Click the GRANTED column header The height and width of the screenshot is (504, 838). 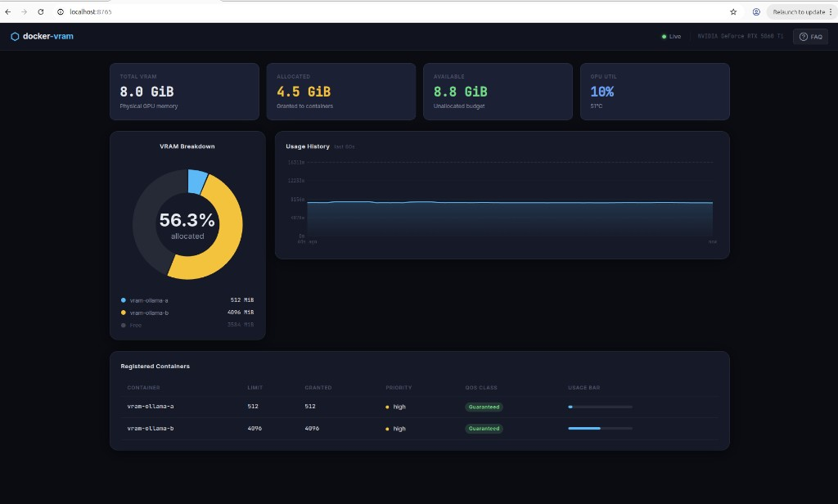click(318, 388)
